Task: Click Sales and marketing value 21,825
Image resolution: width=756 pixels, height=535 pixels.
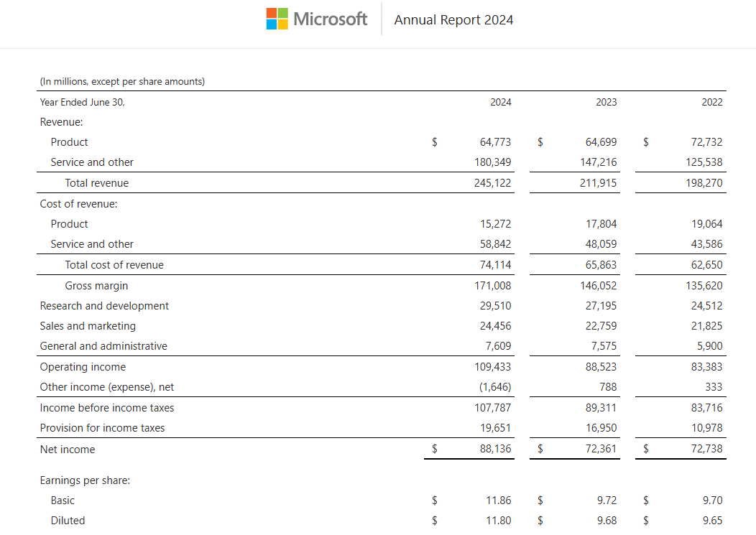Action: 707,326
